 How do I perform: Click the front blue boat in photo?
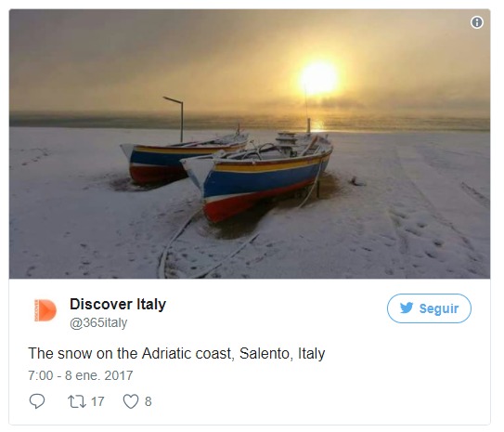257,176
